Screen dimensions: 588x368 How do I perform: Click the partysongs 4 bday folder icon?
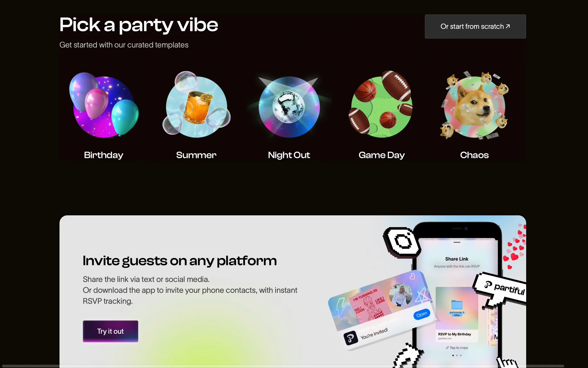457,305
